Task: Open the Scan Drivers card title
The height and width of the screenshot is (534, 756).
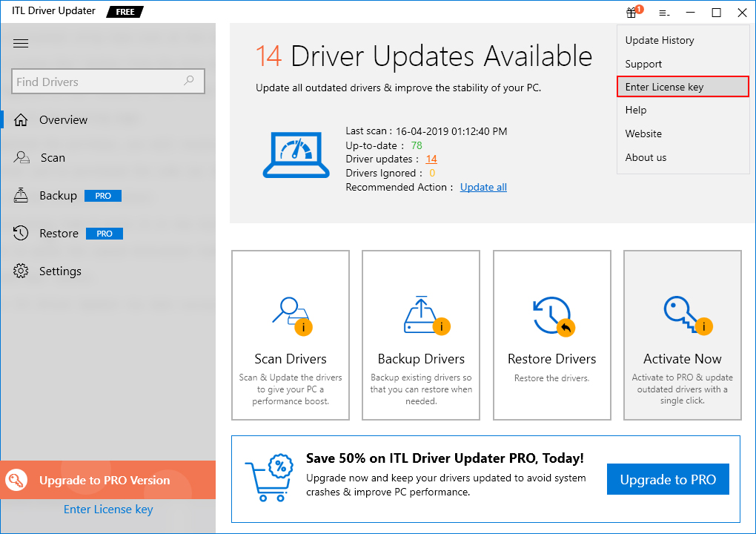Action: click(291, 359)
